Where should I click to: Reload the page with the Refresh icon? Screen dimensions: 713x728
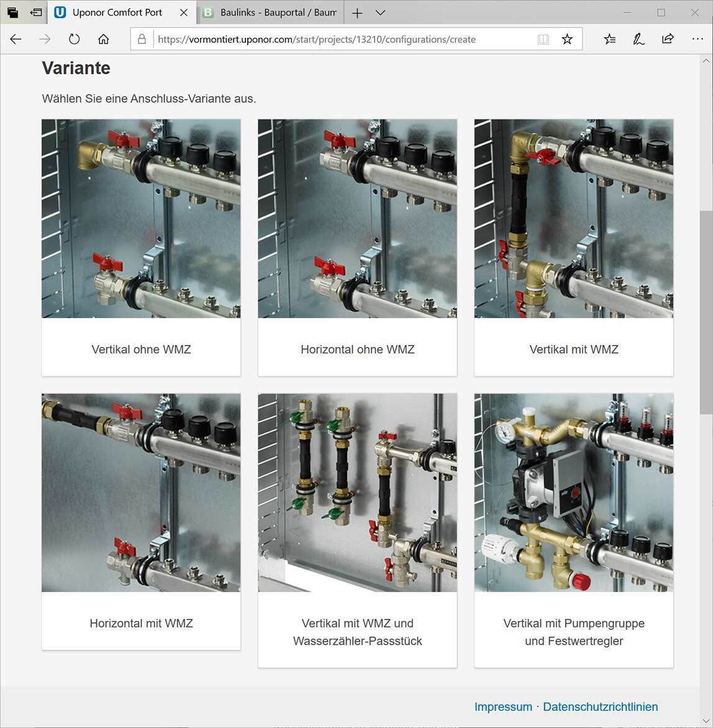(x=75, y=40)
